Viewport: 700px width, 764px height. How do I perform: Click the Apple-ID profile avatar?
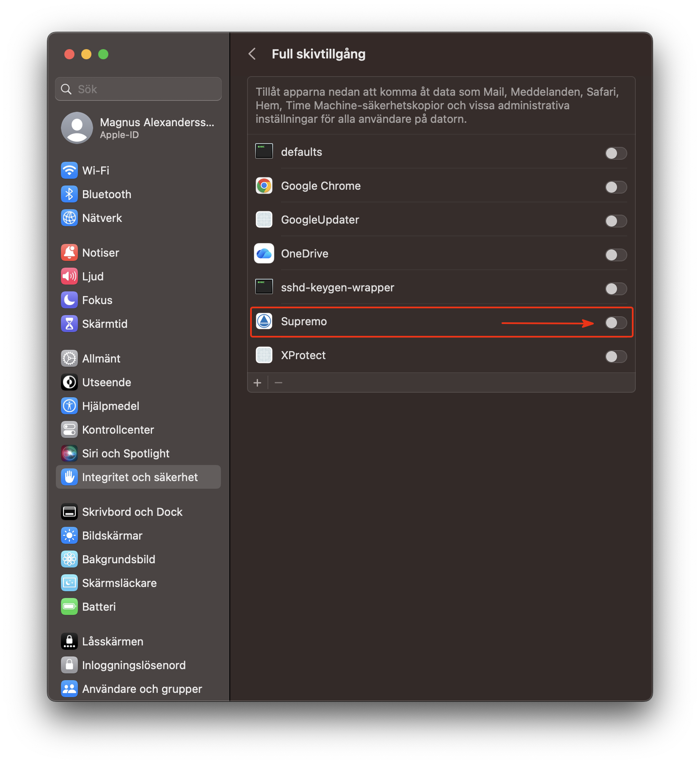click(x=77, y=128)
